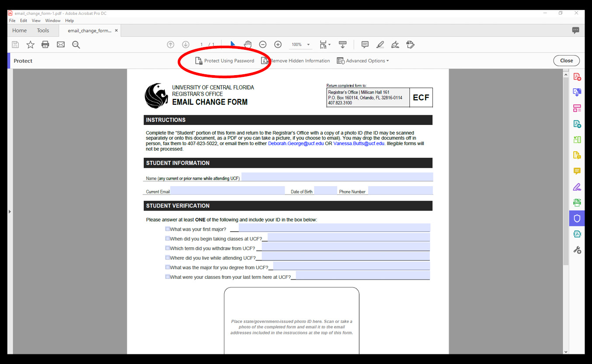
Task: Go to previous page arrow
Action: tap(171, 45)
